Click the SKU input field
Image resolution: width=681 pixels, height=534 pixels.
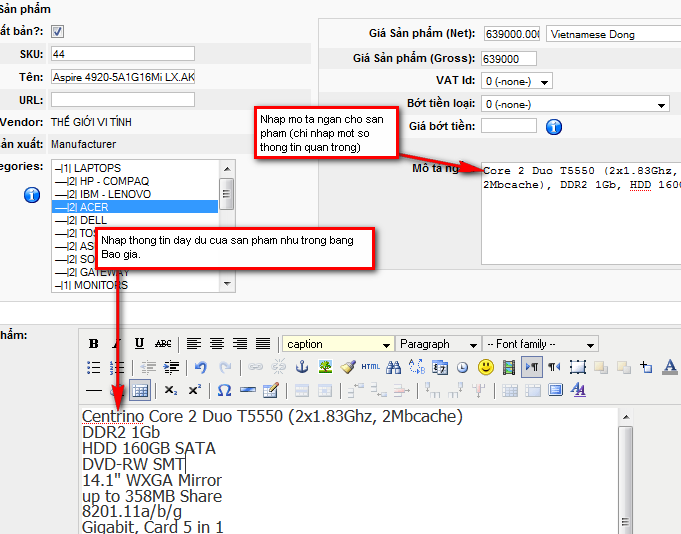coord(122,54)
